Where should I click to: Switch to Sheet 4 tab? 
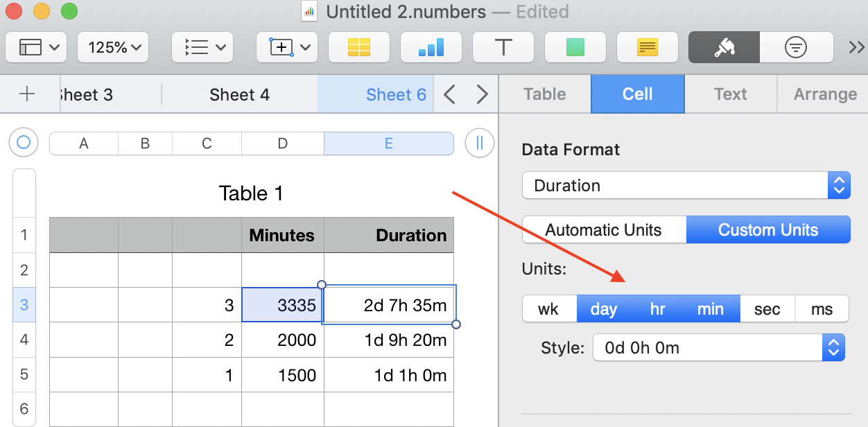coord(239,95)
